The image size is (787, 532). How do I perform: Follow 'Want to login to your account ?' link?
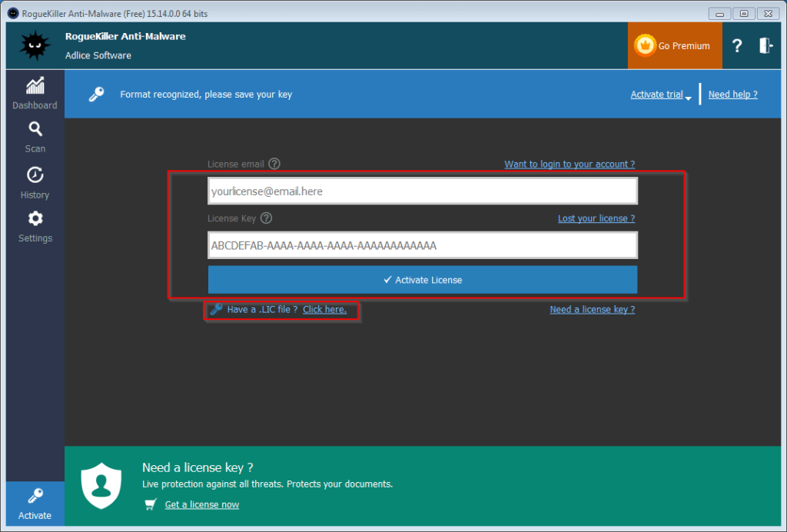[x=569, y=165]
